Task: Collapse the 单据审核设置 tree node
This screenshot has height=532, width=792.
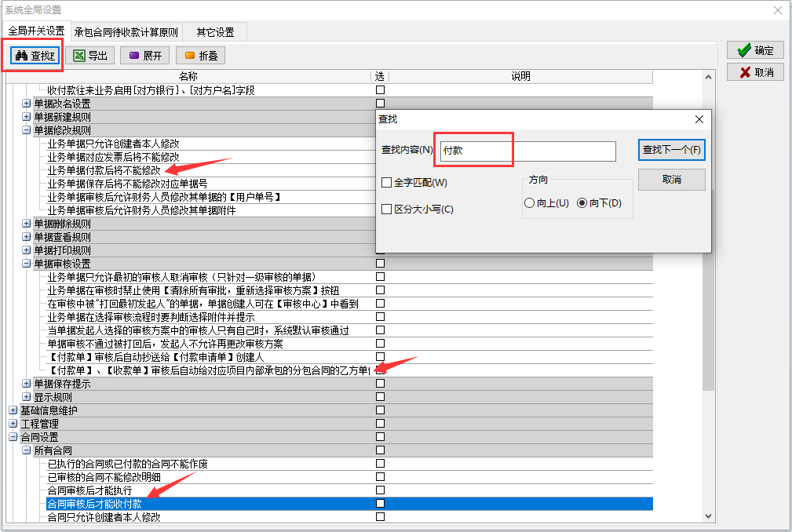Action: 27,264
